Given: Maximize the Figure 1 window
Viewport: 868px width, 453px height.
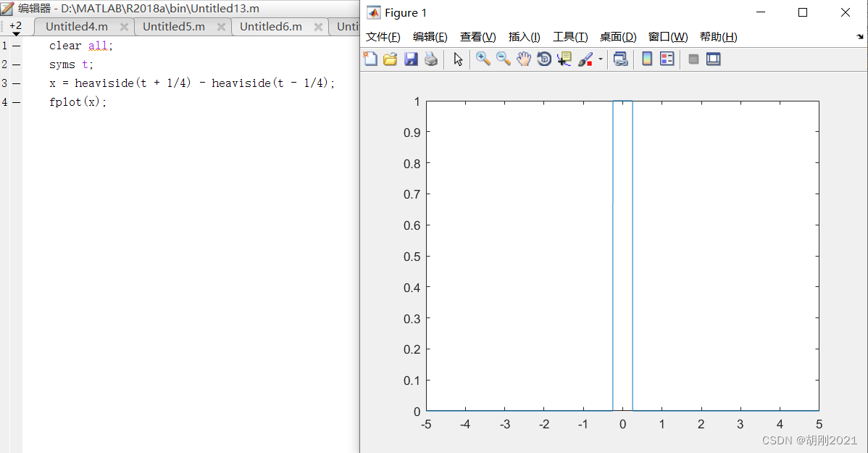Looking at the screenshot, I should point(803,12).
